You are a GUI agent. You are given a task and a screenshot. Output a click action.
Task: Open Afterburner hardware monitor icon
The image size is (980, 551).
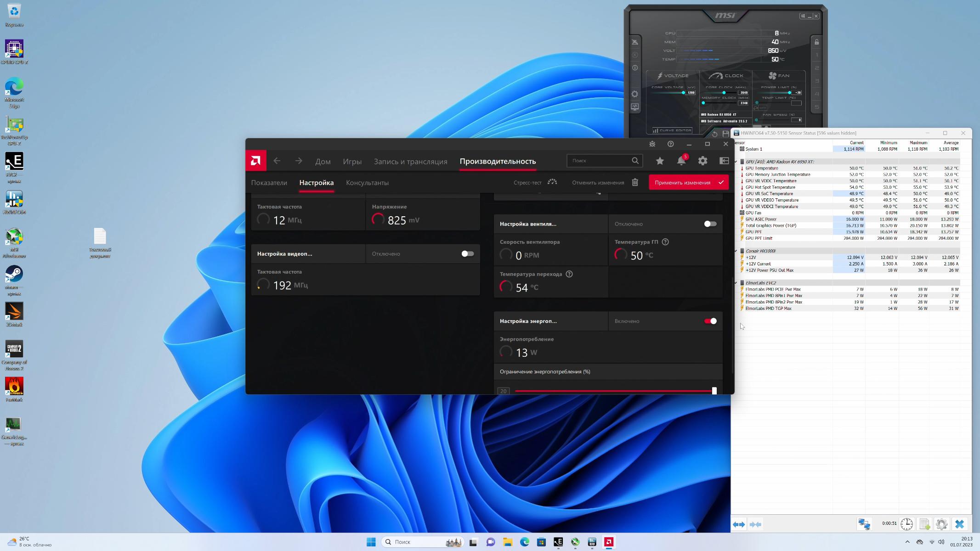(634, 107)
